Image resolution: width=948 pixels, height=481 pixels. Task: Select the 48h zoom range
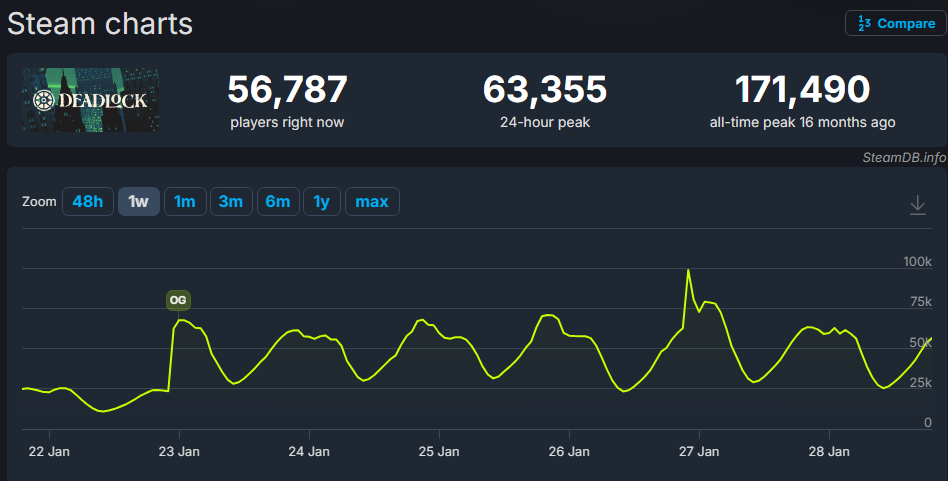pos(88,201)
